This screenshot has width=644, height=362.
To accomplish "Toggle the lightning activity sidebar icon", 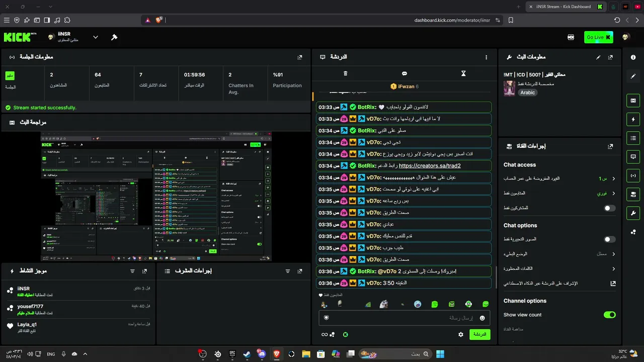I will click(633, 119).
